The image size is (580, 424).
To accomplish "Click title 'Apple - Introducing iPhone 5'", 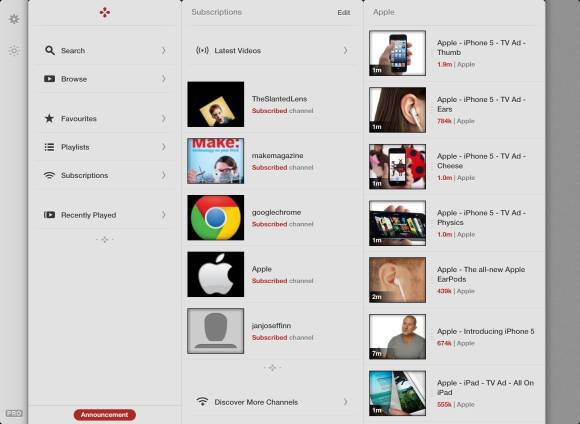I will coord(486,331).
